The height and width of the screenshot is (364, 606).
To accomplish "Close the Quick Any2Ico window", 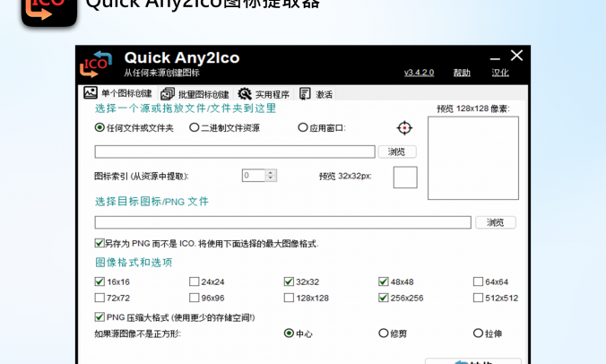I will point(516,56).
